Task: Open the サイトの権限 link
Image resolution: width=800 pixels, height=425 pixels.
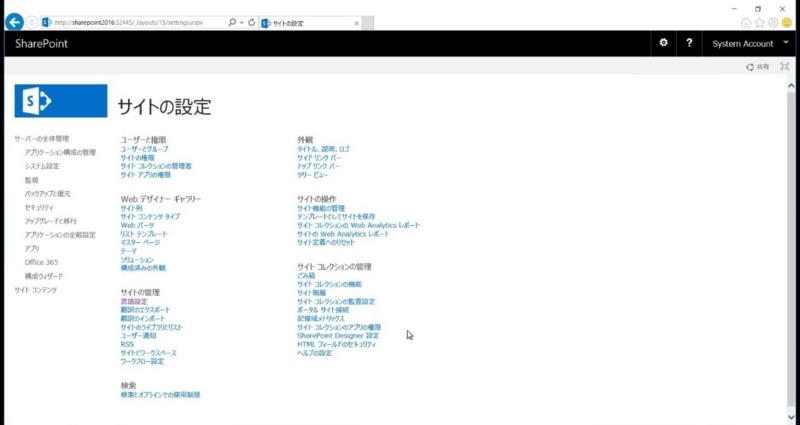Action: coord(137,158)
